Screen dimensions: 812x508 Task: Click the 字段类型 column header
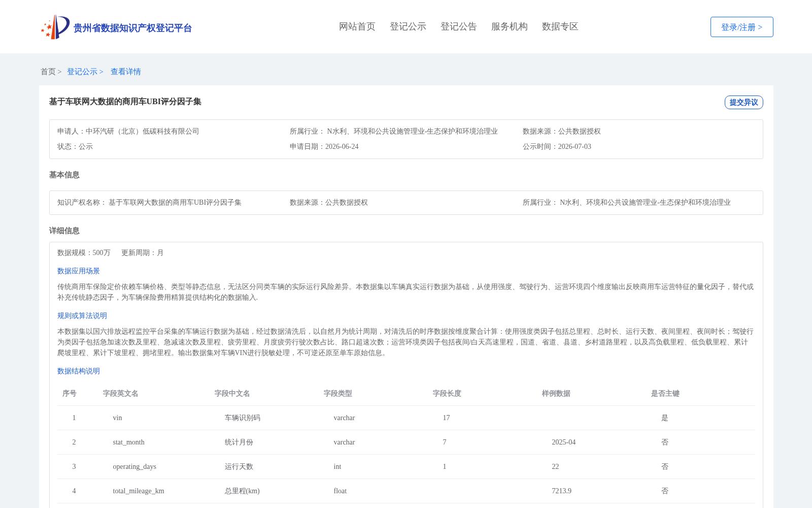click(x=338, y=393)
